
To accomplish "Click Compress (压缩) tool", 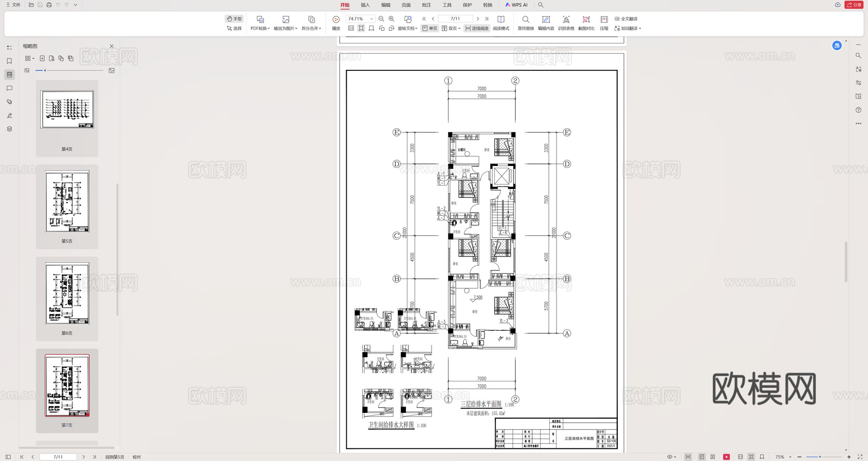I will point(604,23).
